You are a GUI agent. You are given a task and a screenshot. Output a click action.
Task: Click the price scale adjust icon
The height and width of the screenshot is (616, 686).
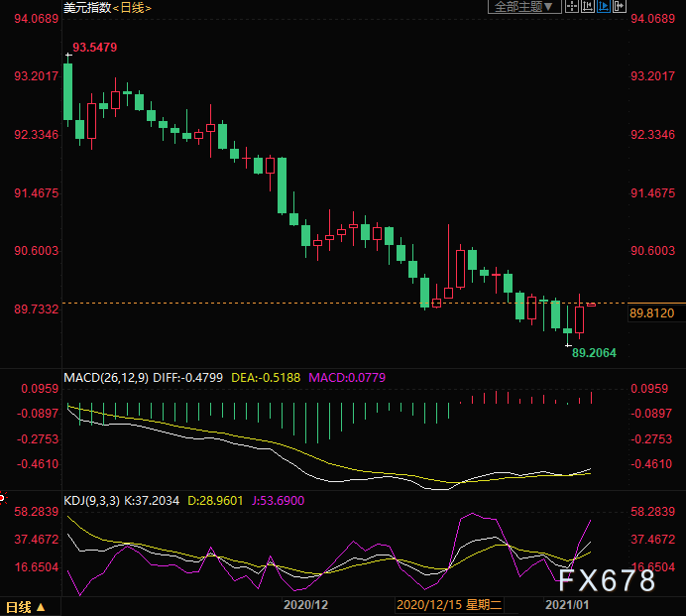pos(587,6)
